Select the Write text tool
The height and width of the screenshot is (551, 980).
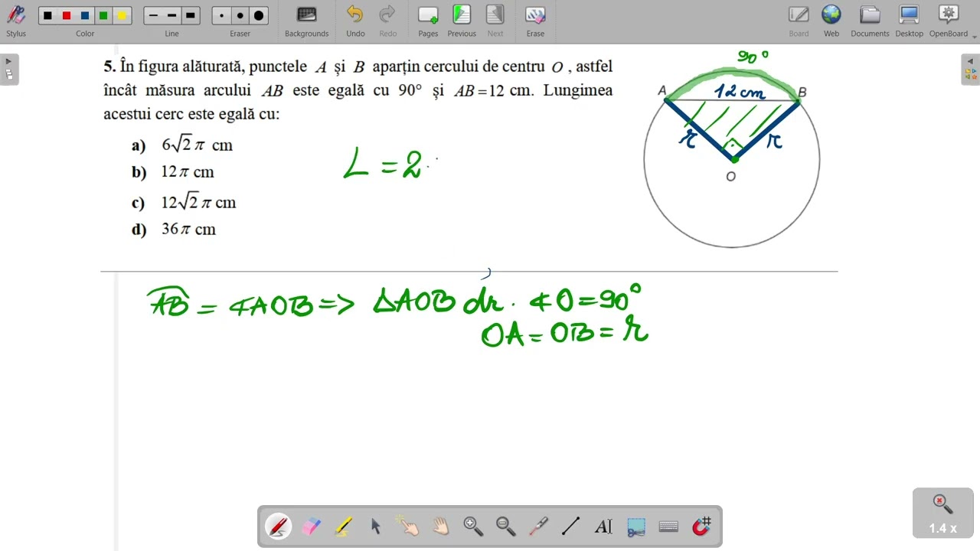[603, 527]
